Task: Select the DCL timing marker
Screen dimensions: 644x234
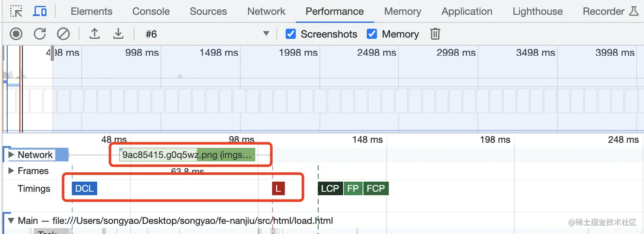Action: (84, 188)
